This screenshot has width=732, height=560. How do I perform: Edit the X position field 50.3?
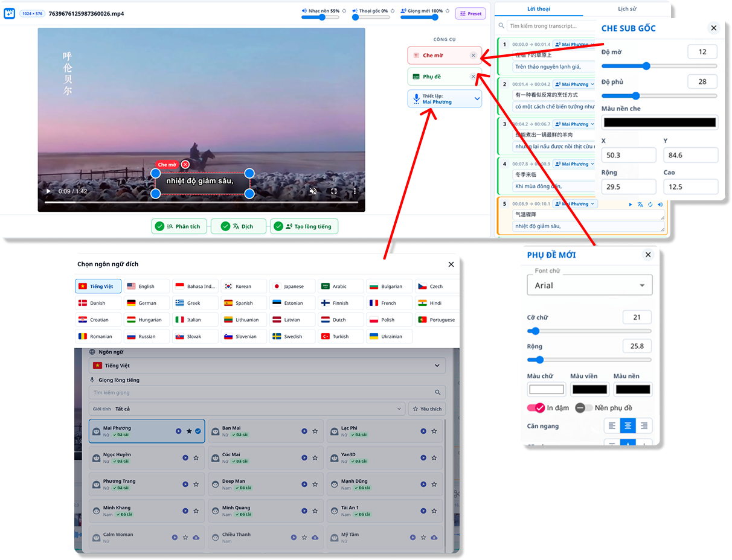pyautogui.click(x=629, y=155)
